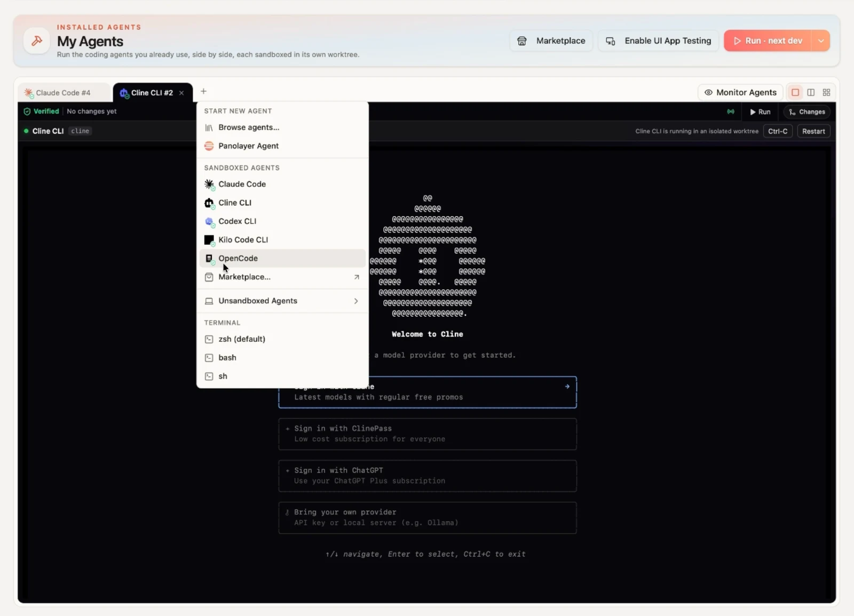Switch to split pane layout

811,92
